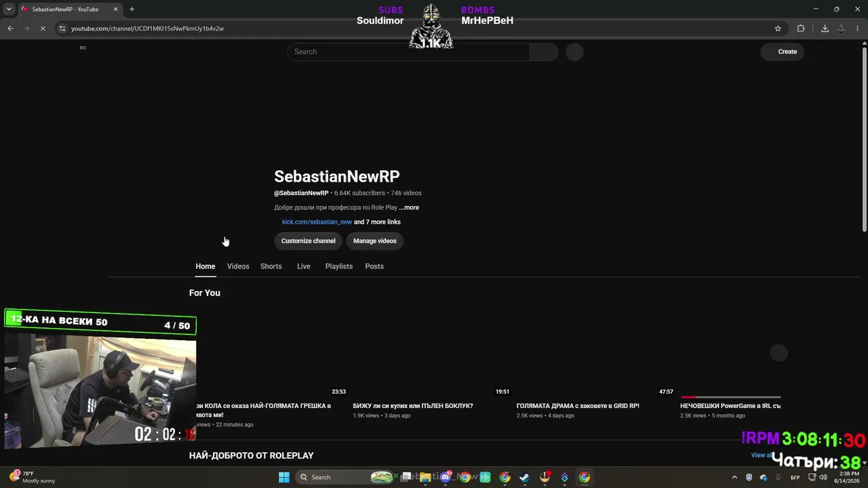This screenshot has width=868, height=488.
Task: Open the Posts tab
Action: point(374,266)
